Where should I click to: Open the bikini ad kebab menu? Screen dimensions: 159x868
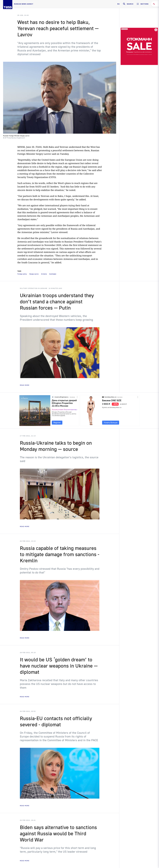pos(138,397)
